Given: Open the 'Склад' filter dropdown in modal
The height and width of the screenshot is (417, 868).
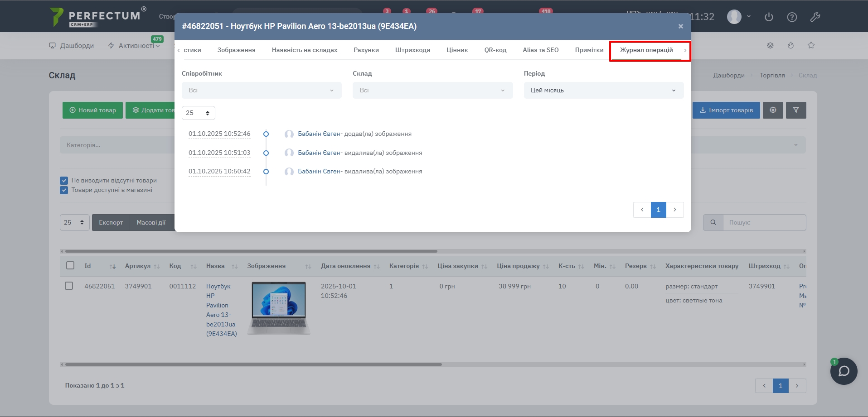Looking at the screenshot, I should (x=432, y=90).
